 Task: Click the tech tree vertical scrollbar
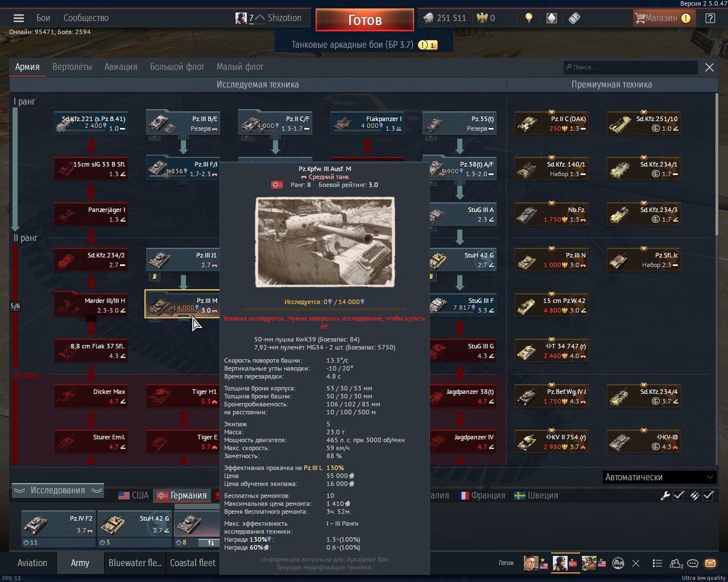click(717, 165)
